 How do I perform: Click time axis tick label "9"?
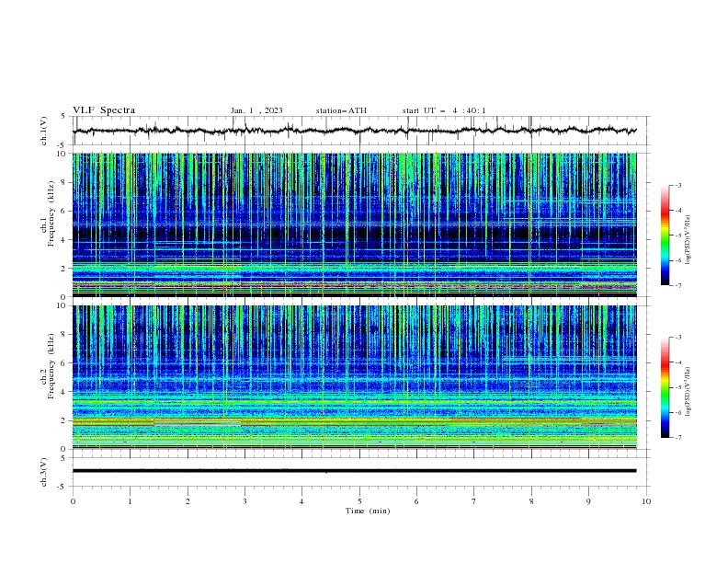(x=588, y=501)
